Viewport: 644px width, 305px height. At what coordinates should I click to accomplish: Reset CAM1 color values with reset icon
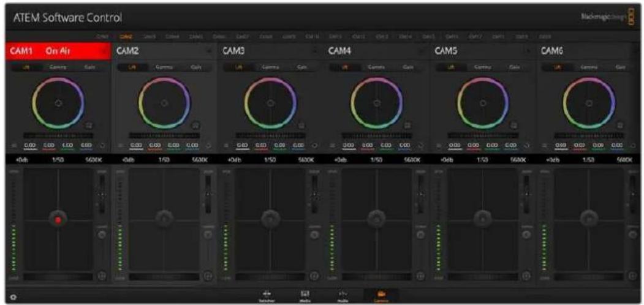tap(102, 145)
